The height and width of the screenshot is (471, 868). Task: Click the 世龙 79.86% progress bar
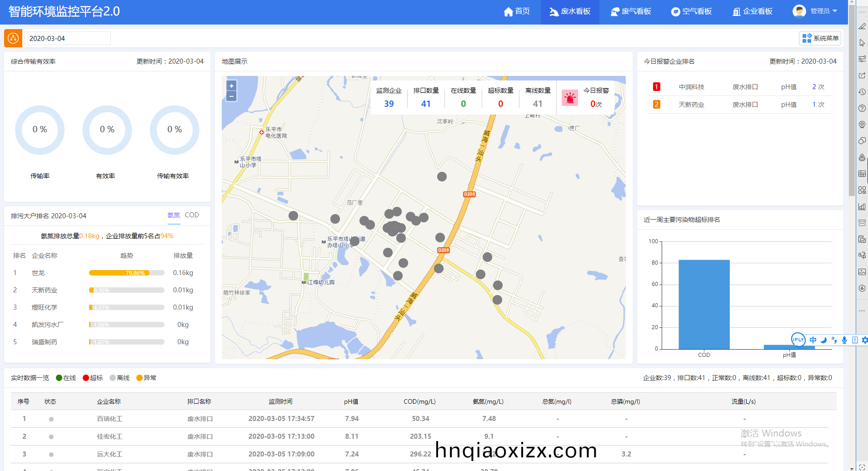coord(126,273)
